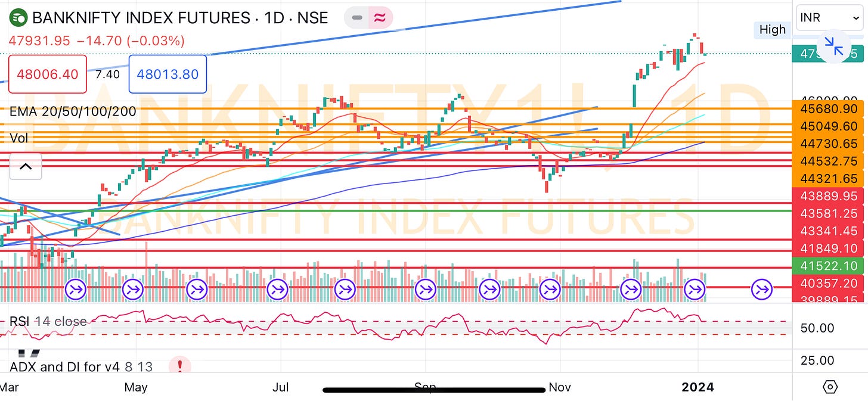868x401 pixels.
Task: Select the red price label 40357.20
Action: [829, 283]
